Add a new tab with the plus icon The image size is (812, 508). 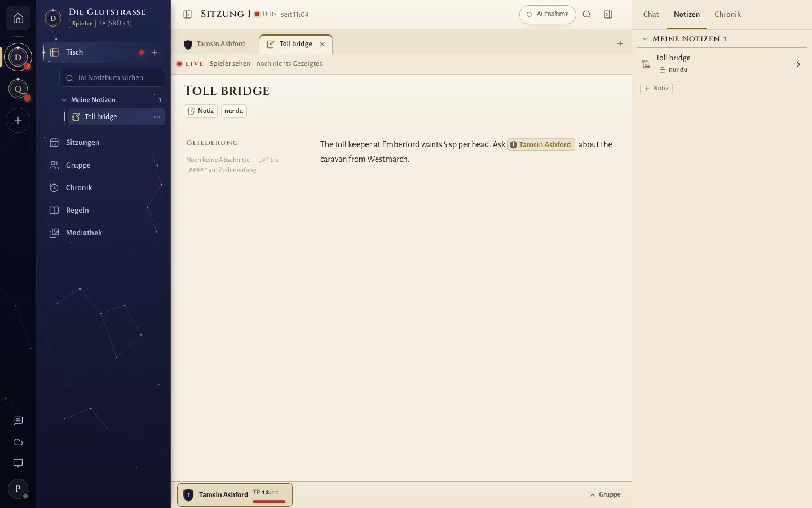[x=620, y=43]
